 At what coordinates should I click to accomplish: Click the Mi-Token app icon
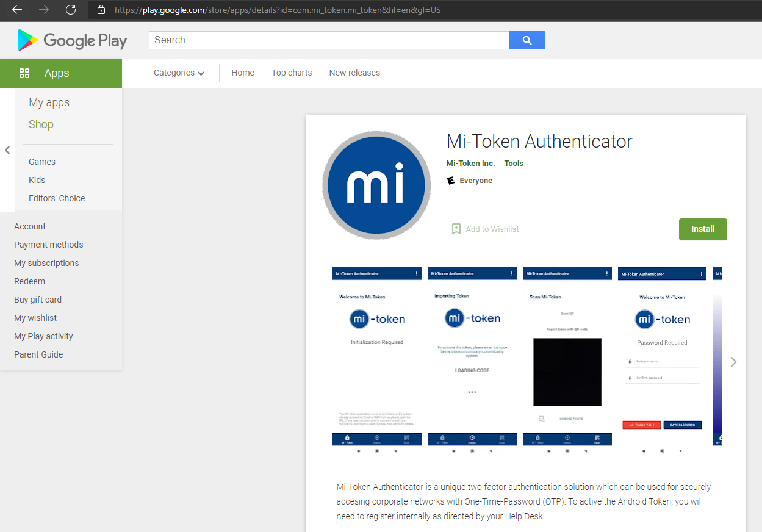tap(376, 185)
